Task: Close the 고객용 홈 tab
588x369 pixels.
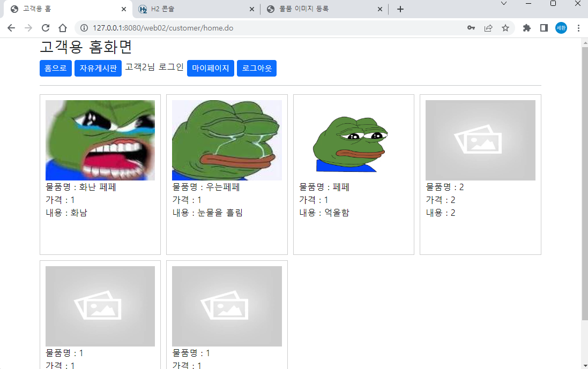Action: tap(124, 9)
